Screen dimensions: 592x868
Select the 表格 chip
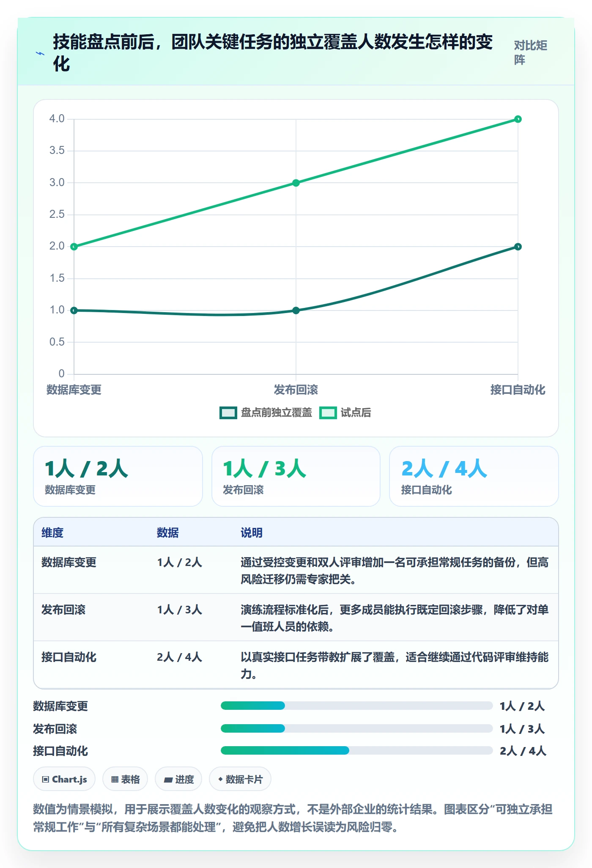[x=125, y=779]
